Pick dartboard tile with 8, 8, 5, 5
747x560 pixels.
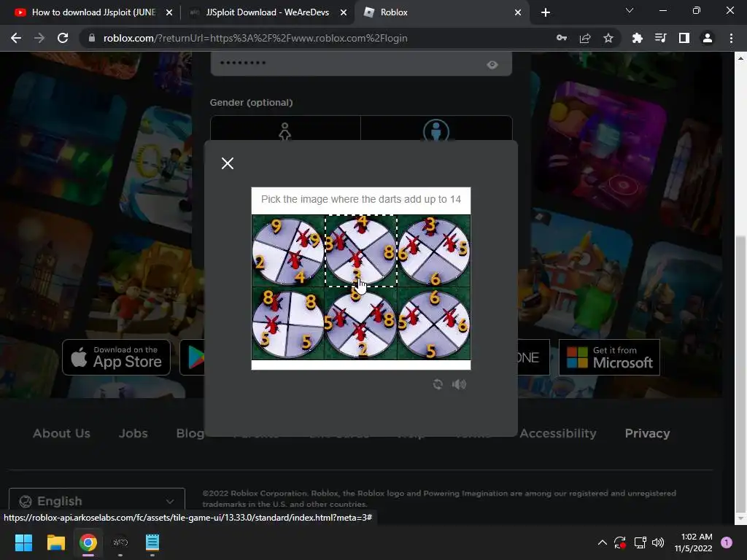(x=288, y=323)
